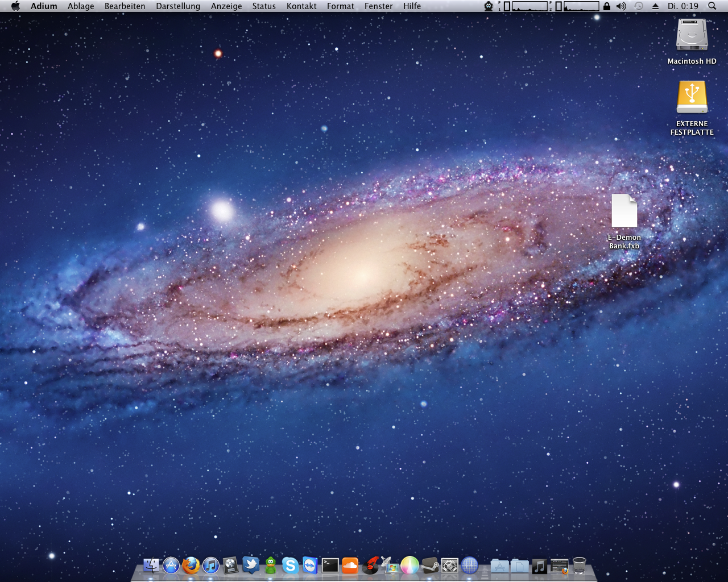Open the Twitter app in the Dock
Screen dimensions: 728x582
[x=251, y=565]
